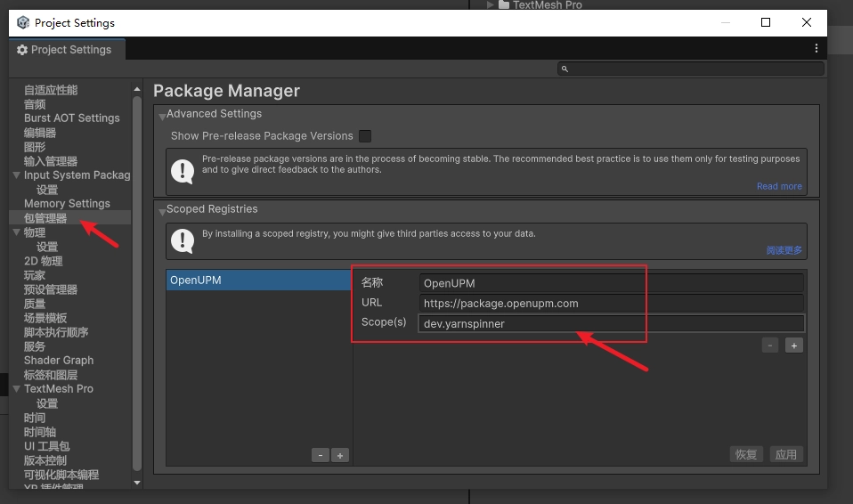
Task: Open 版本控制 settings
Action: [x=45, y=459]
